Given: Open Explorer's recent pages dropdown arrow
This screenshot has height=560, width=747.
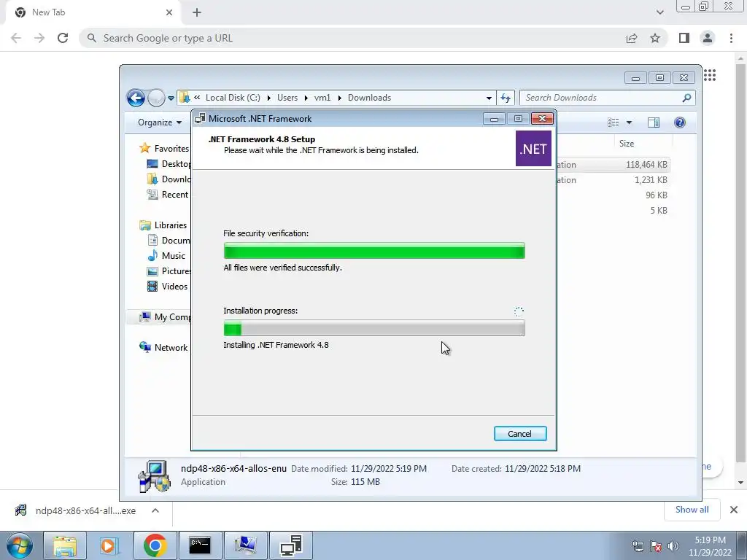Looking at the screenshot, I should click(171, 98).
